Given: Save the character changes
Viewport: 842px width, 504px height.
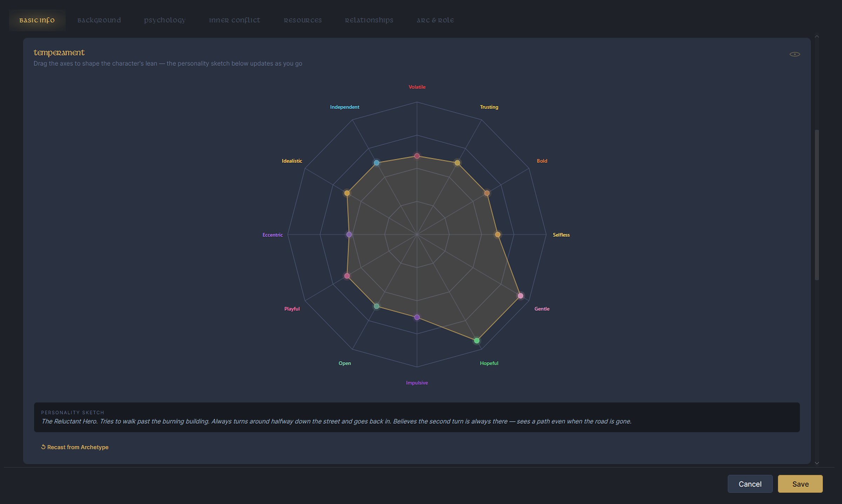Looking at the screenshot, I should point(800,484).
